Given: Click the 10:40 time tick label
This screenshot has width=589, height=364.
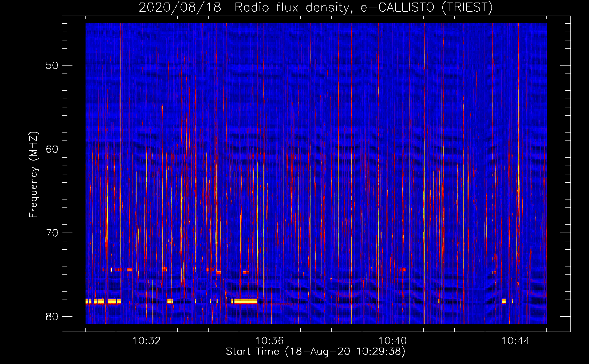Looking at the screenshot, I should (x=393, y=341).
